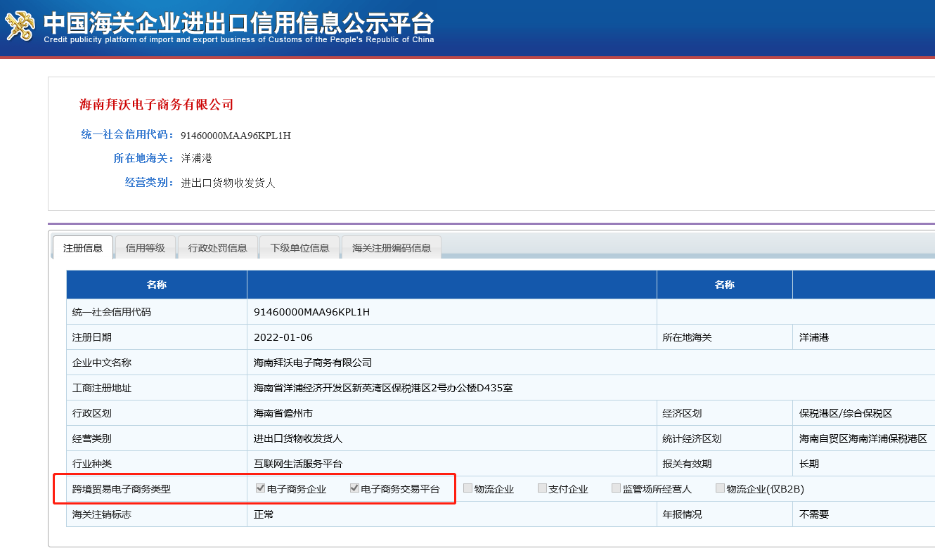Click the registration date 2022-01-06
Viewport: 935px width, 560px height.
click(x=283, y=337)
